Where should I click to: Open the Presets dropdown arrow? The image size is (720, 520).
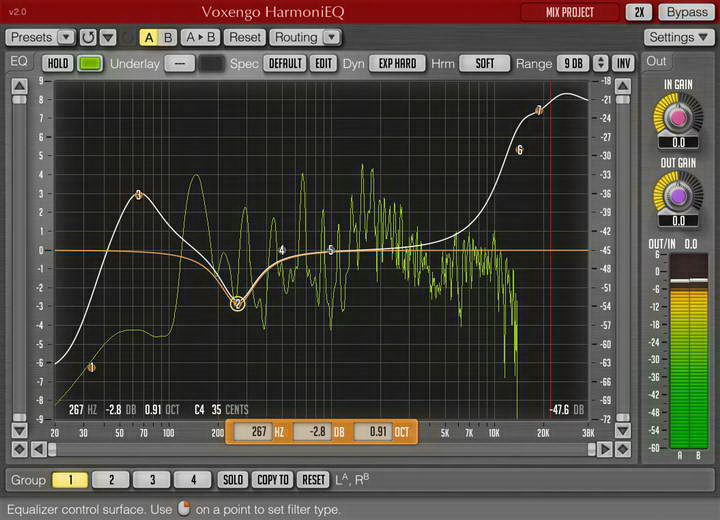click(66, 37)
